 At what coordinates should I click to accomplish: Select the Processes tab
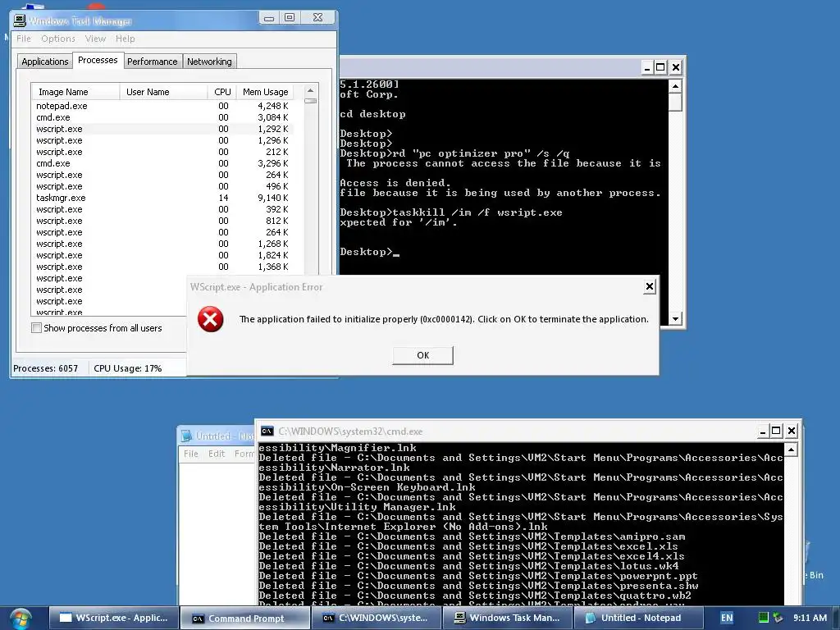98,60
